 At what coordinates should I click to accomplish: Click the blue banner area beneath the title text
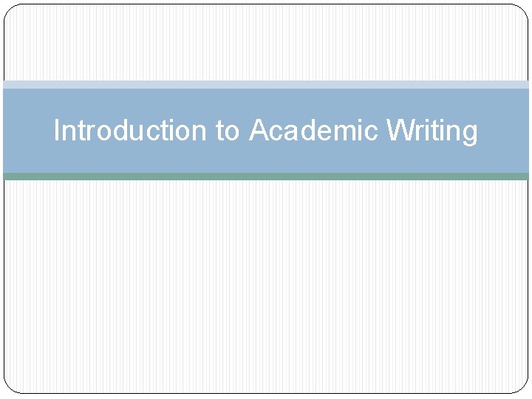point(266,160)
